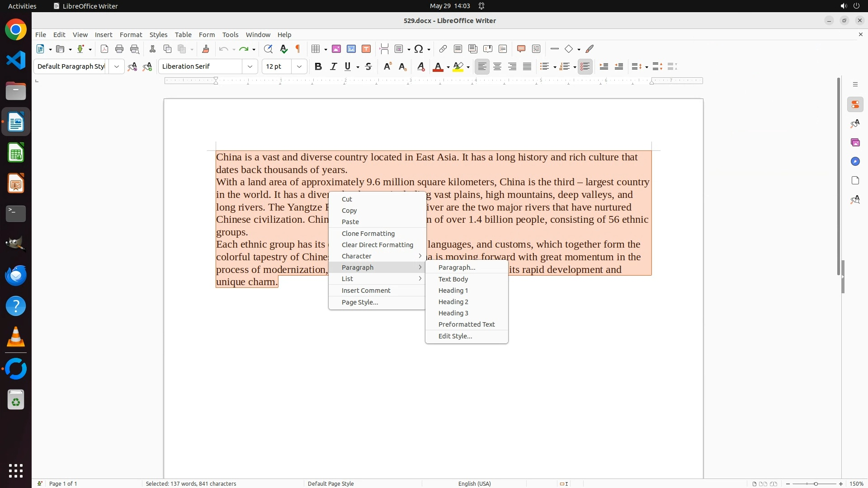
Task: Click the zoom slider in status bar
Action: (x=816, y=483)
